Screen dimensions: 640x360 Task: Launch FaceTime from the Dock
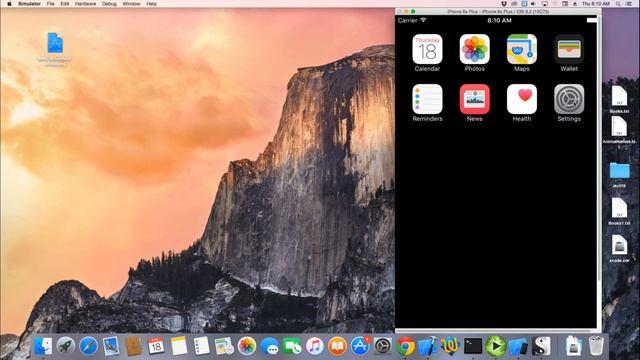pos(292,346)
